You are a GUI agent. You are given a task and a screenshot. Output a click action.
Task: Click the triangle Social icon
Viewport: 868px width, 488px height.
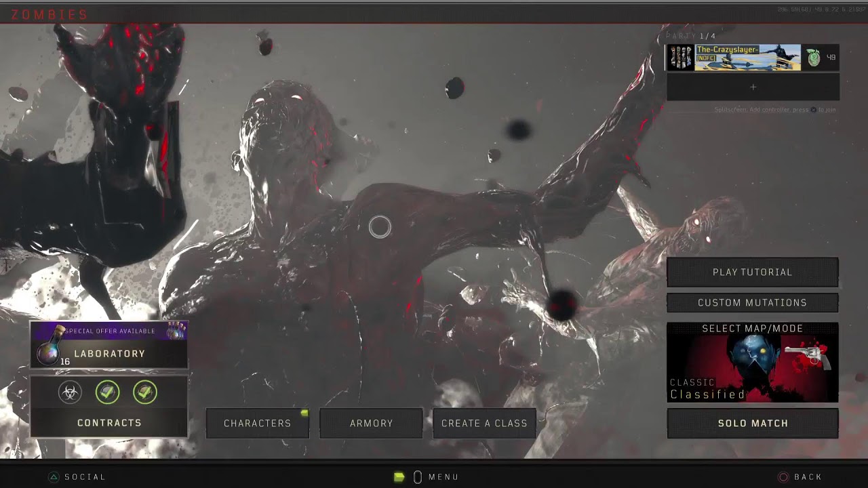(54, 477)
